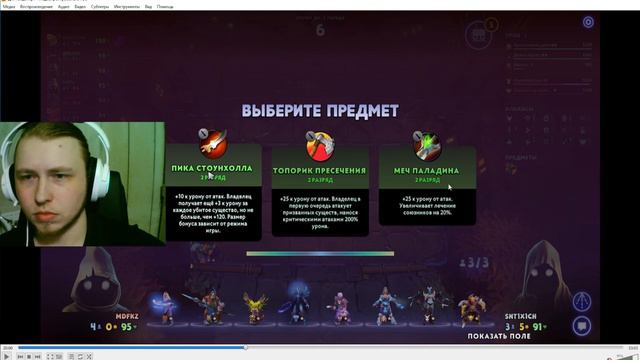The image size is (640, 360).
Task: Adjust the VLC volume slider
Action: click(x=627, y=357)
